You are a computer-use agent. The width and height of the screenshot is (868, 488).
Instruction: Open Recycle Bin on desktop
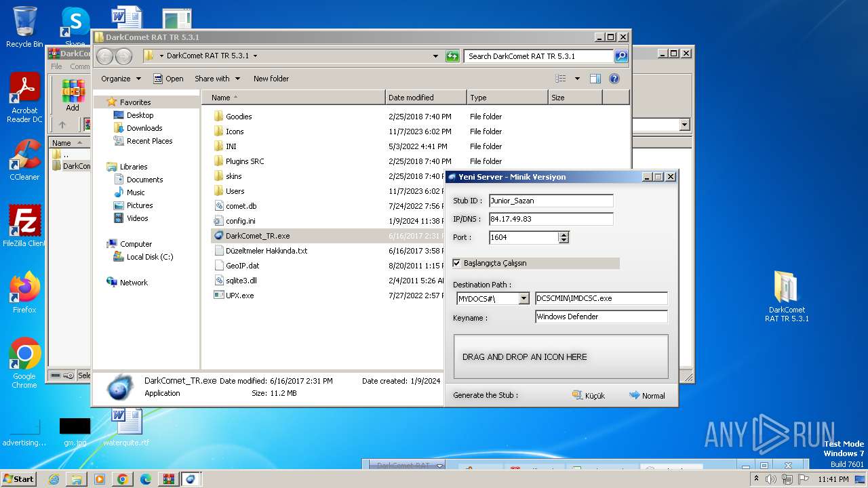click(24, 27)
